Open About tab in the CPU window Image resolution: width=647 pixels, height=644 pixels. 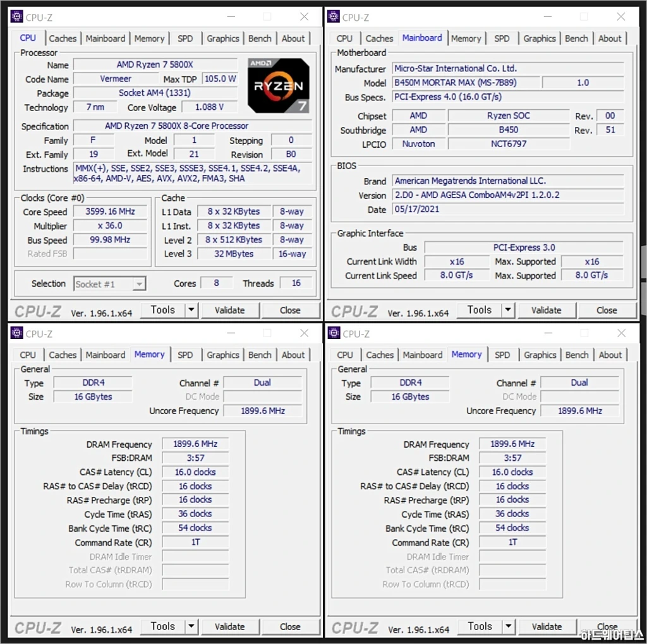[x=293, y=39]
